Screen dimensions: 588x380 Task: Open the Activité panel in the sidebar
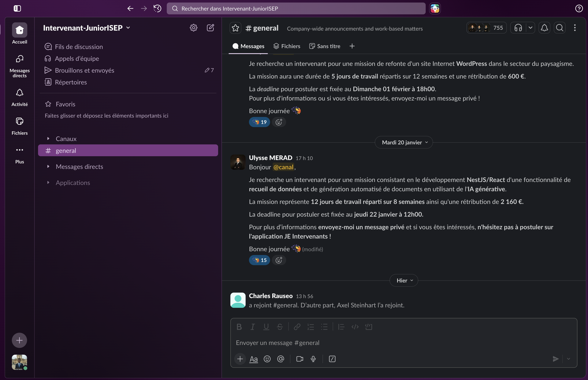[19, 96]
